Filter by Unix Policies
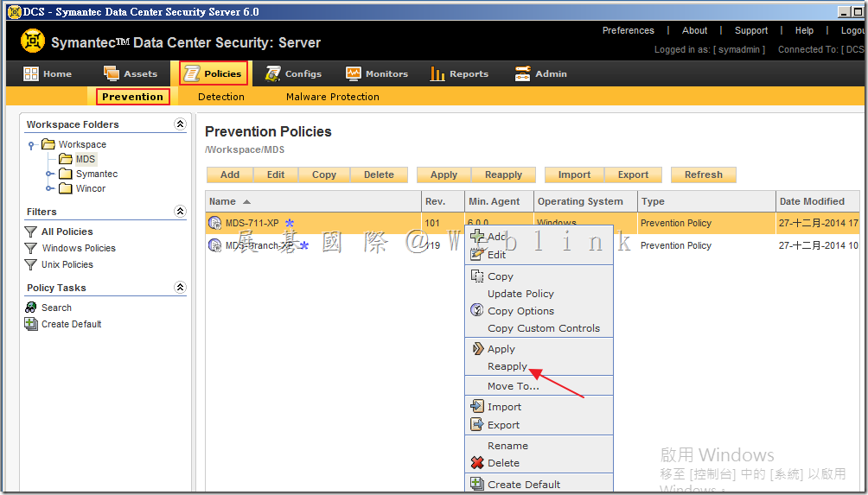 (x=67, y=264)
